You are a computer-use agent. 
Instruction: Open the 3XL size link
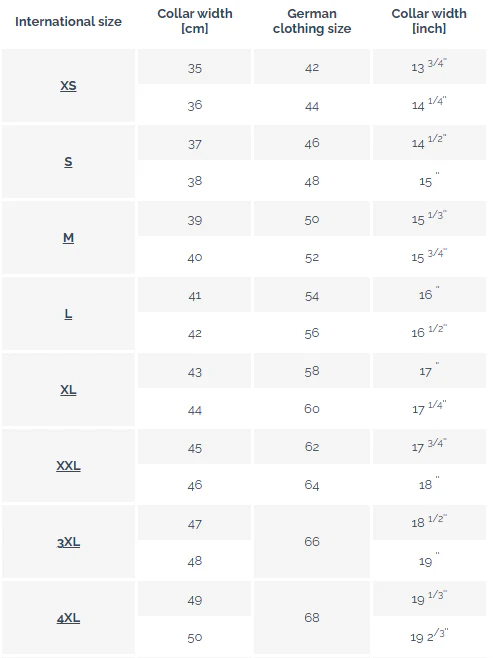(68, 542)
